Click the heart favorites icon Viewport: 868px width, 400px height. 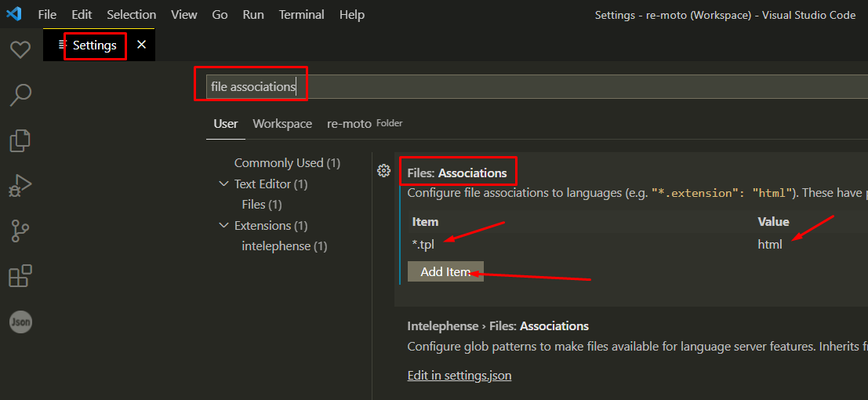[20, 49]
